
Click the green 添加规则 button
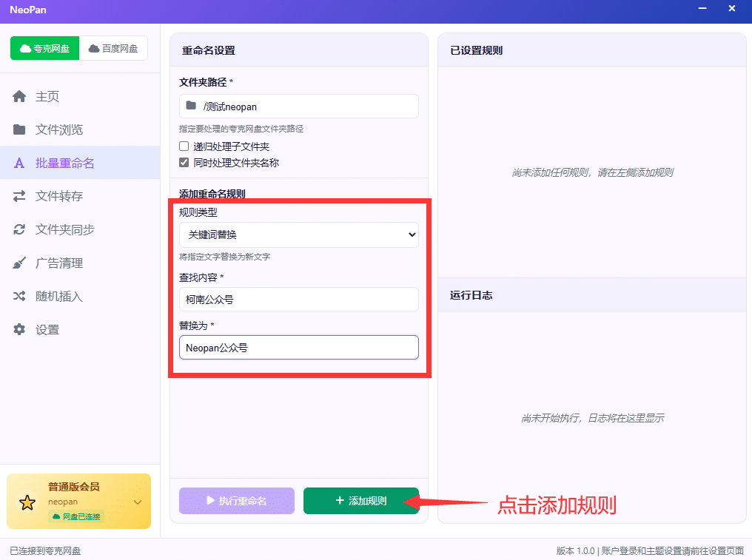click(x=361, y=501)
